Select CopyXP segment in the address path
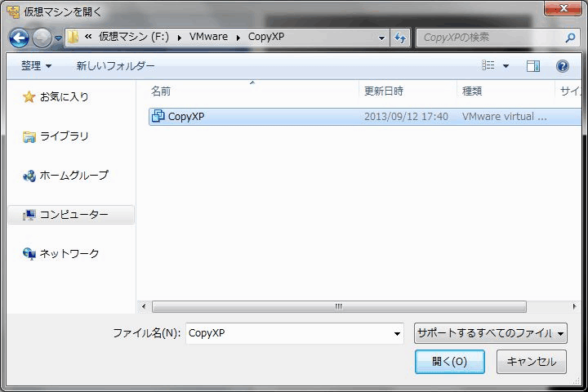588x392 pixels. [x=266, y=37]
